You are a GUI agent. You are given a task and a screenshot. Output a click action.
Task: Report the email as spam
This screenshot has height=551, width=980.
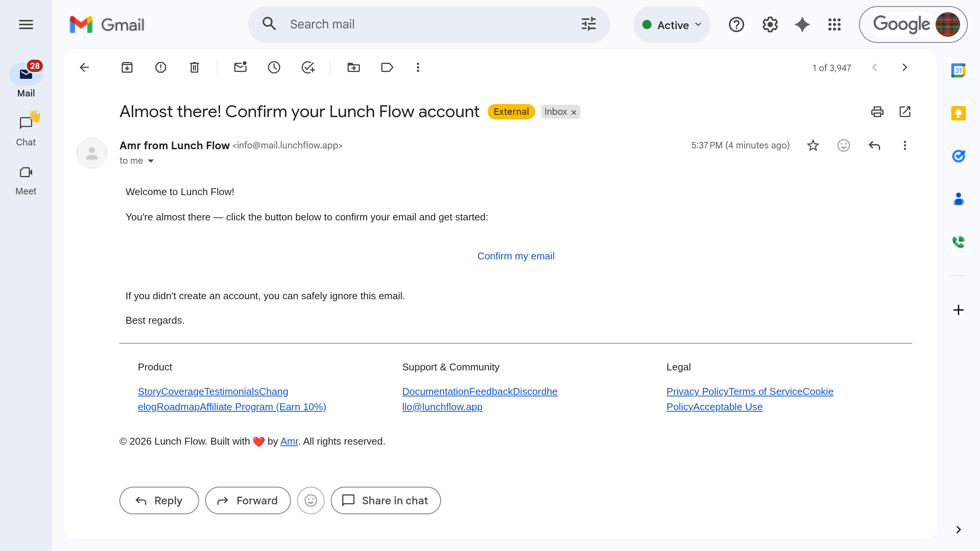(160, 67)
